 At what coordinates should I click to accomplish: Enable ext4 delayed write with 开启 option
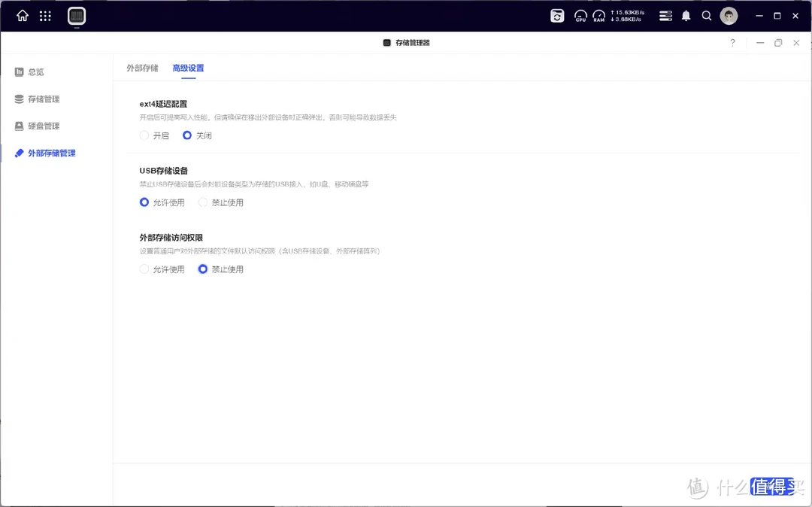tap(143, 135)
